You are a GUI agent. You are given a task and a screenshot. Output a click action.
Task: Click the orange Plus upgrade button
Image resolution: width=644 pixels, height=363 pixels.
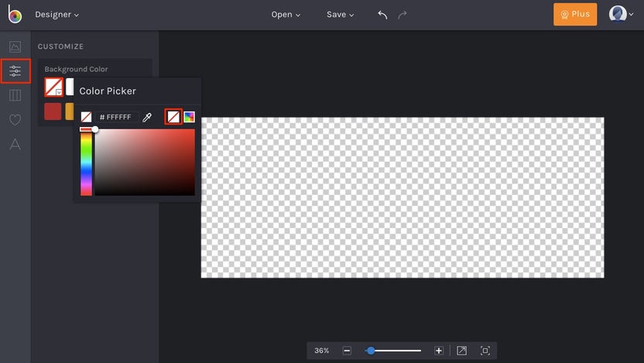(575, 15)
